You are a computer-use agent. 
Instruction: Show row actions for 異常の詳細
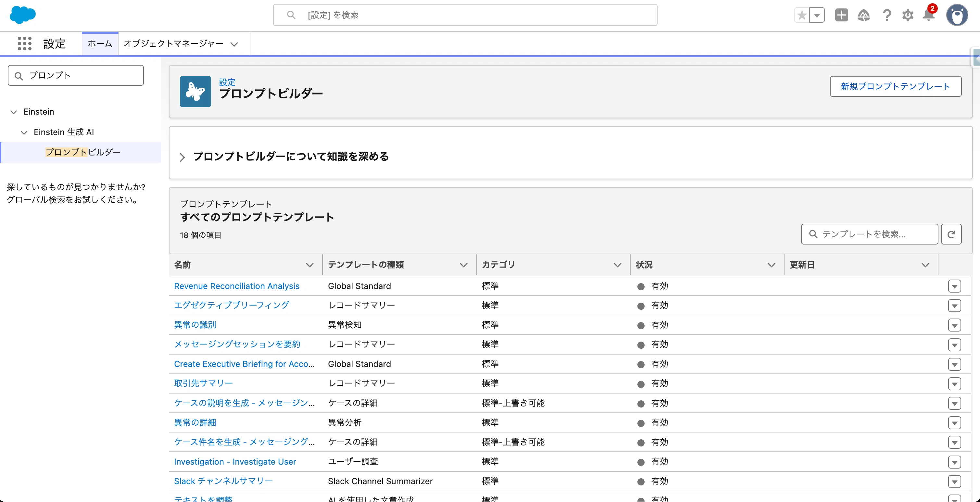[954, 423]
